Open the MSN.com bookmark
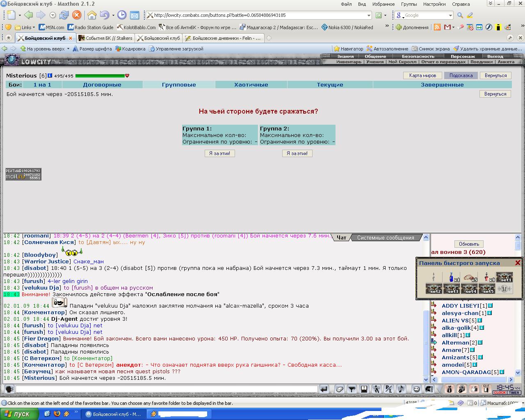525x420 pixels. pos(52,27)
